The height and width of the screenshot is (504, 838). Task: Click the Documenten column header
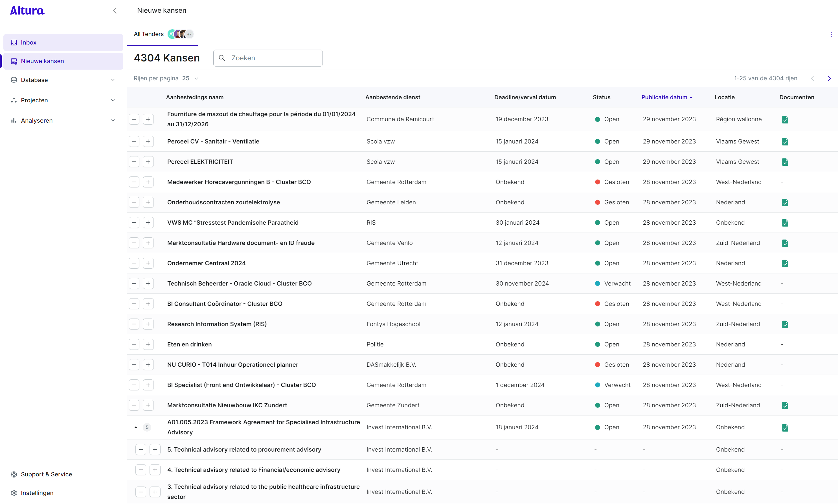click(x=797, y=97)
